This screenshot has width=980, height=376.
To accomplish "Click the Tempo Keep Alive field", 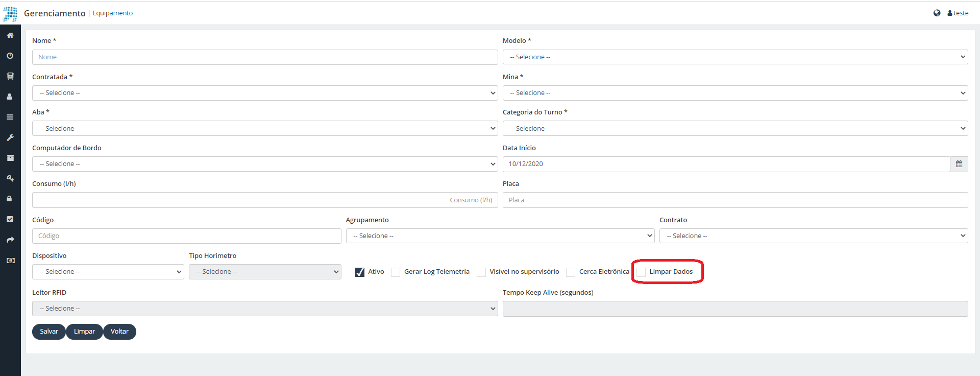I will pyautogui.click(x=735, y=309).
